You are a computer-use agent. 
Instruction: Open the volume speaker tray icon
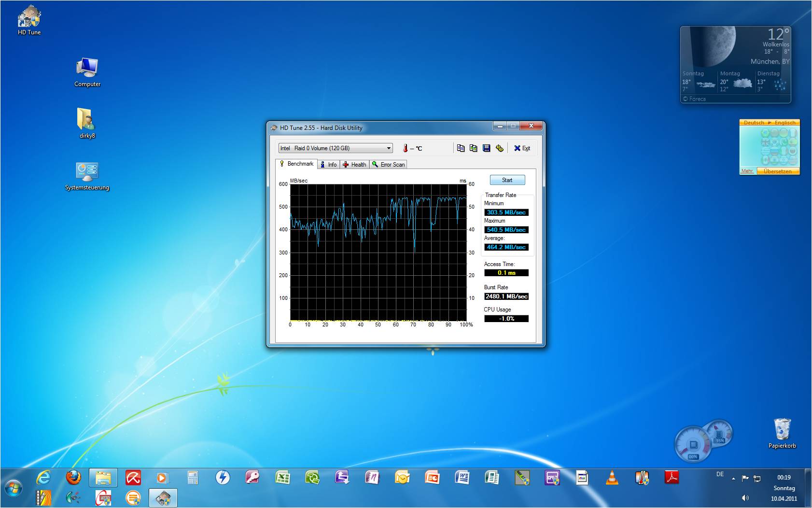[x=745, y=498]
